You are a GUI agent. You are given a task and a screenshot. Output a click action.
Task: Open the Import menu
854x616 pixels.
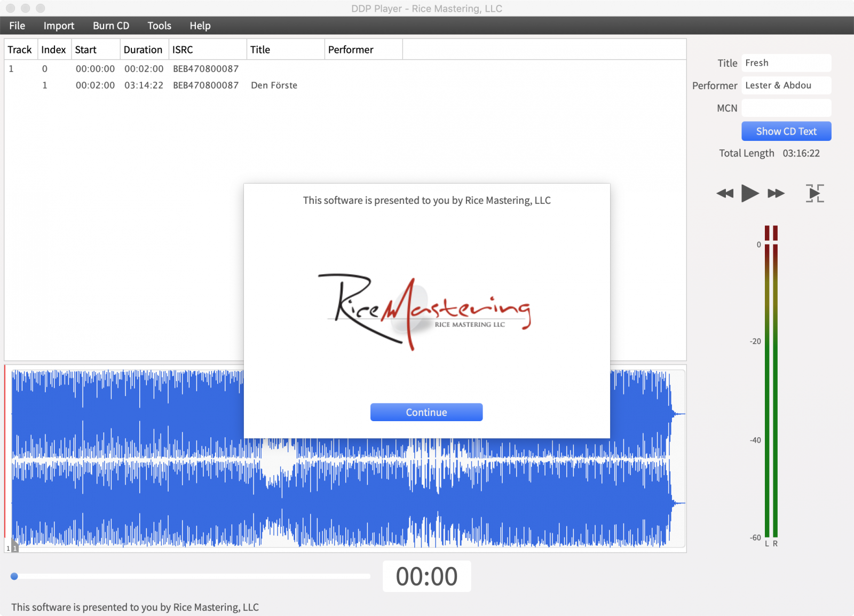[59, 26]
